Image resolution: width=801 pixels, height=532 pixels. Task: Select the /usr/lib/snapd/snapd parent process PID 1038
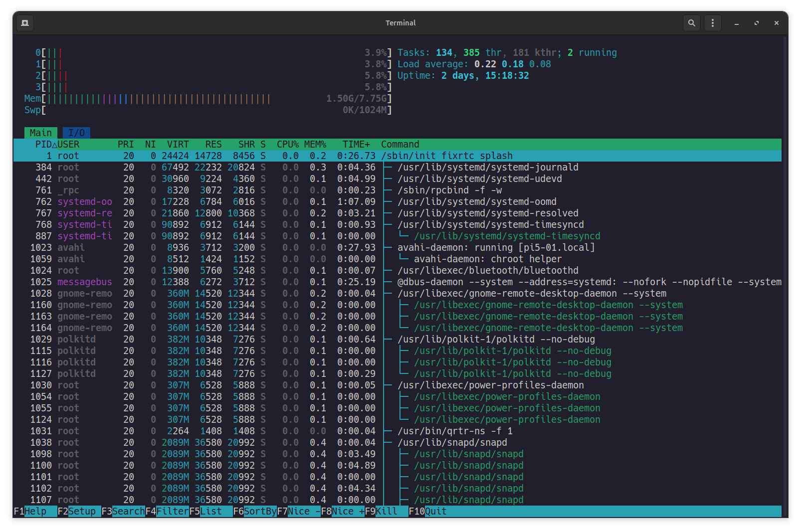click(x=398, y=442)
